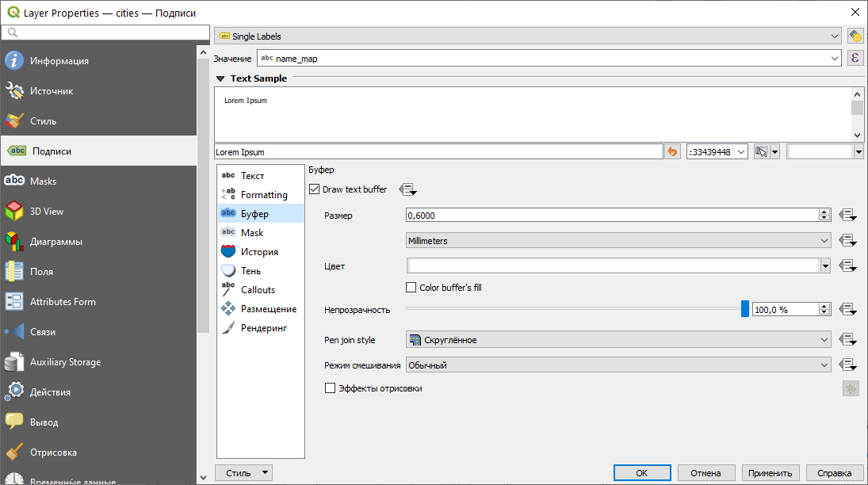
Task: Customize draw effects star icon
Action: (x=851, y=388)
